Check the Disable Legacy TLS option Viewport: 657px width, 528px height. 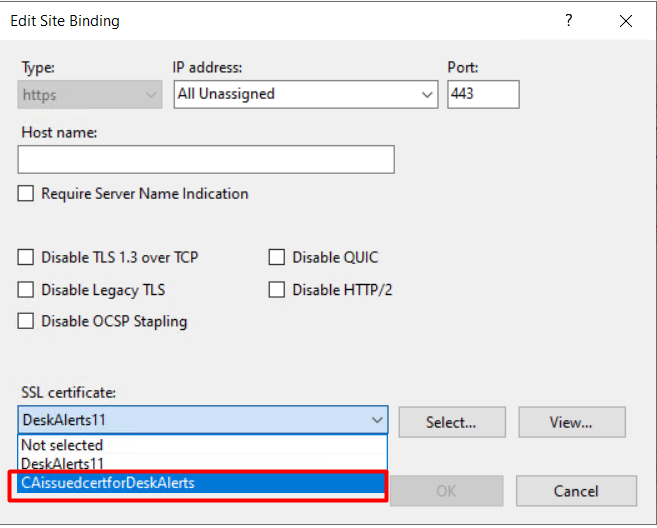pos(26,290)
